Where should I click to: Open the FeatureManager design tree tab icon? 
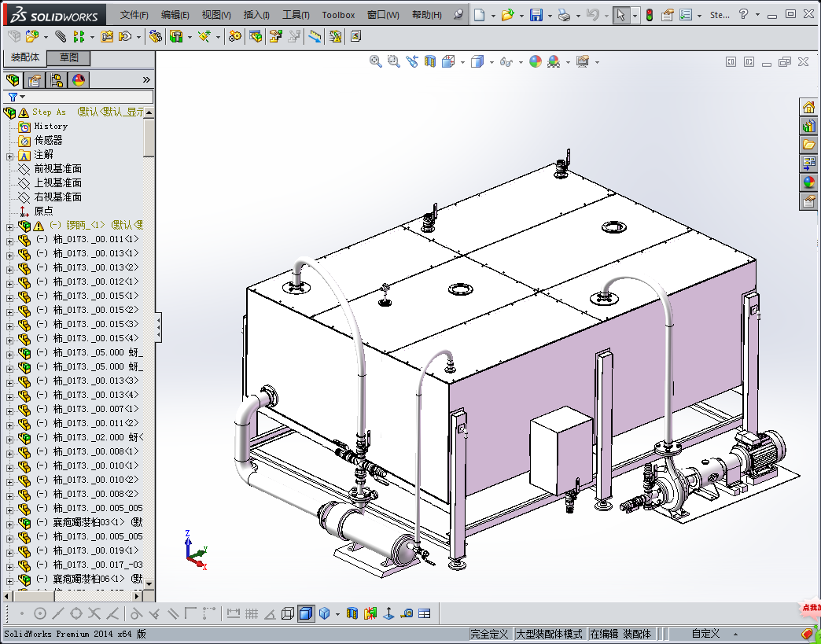[13, 80]
